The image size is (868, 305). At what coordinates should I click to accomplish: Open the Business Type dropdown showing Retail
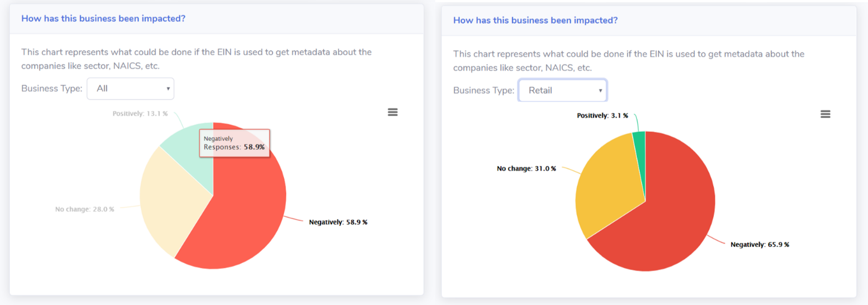tap(562, 90)
